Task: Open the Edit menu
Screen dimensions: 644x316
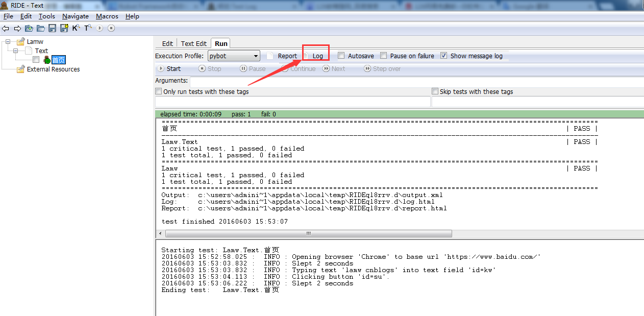Action: pos(26,16)
